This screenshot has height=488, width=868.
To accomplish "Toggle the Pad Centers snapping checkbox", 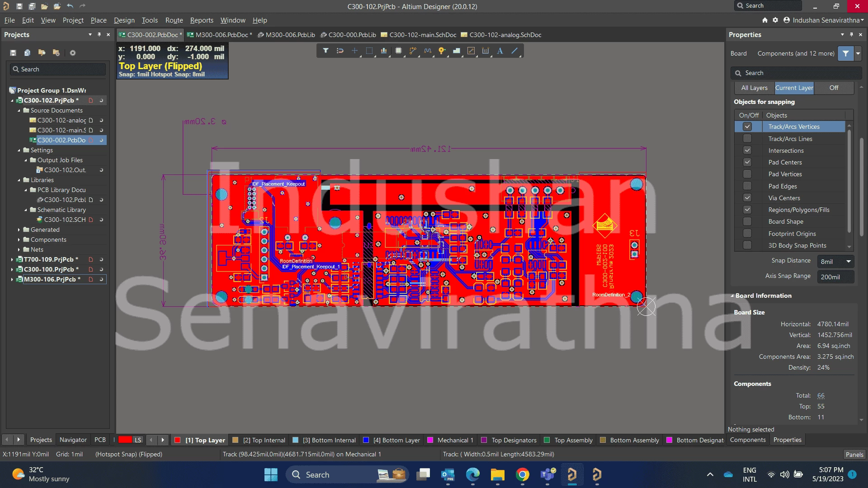I will 747,162.
